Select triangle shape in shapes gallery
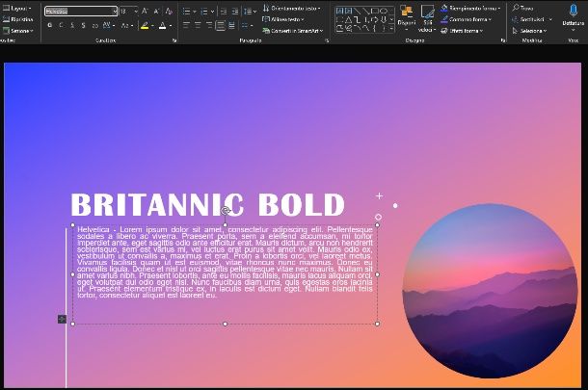This screenshot has width=588, height=390. [x=348, y=19]
